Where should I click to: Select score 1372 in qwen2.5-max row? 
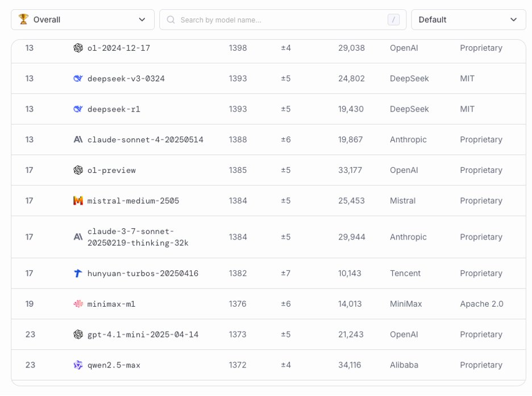pos(238,365)
